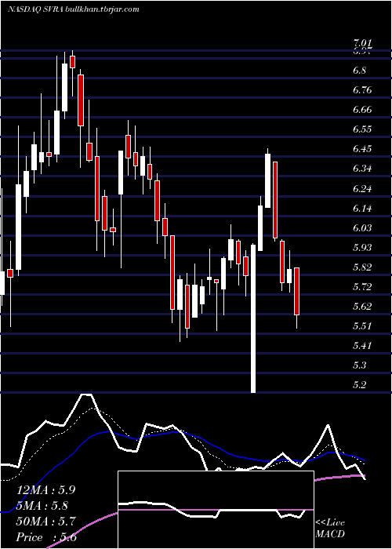Click the 5.62 price axis label
Screen dimensions: 392x549
pos(362,307)
